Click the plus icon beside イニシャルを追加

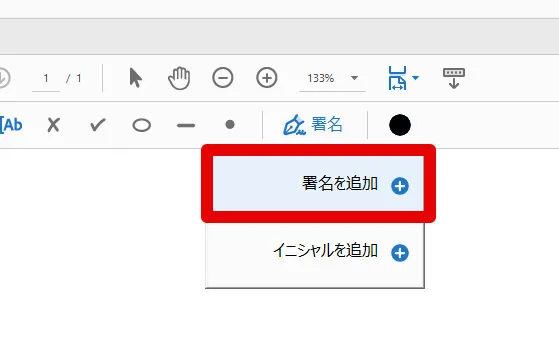[400, 253]
